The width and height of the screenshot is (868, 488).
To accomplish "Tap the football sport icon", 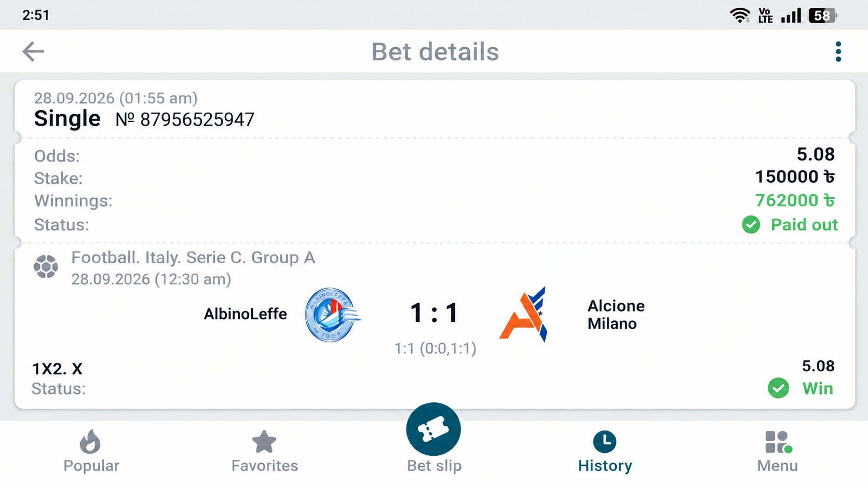I will pos(46,266).
